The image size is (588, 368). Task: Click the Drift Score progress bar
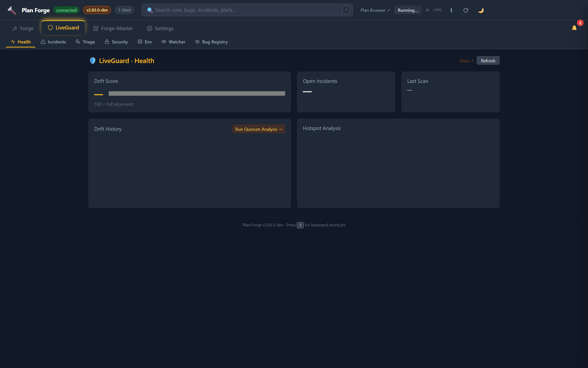(197, 93)
